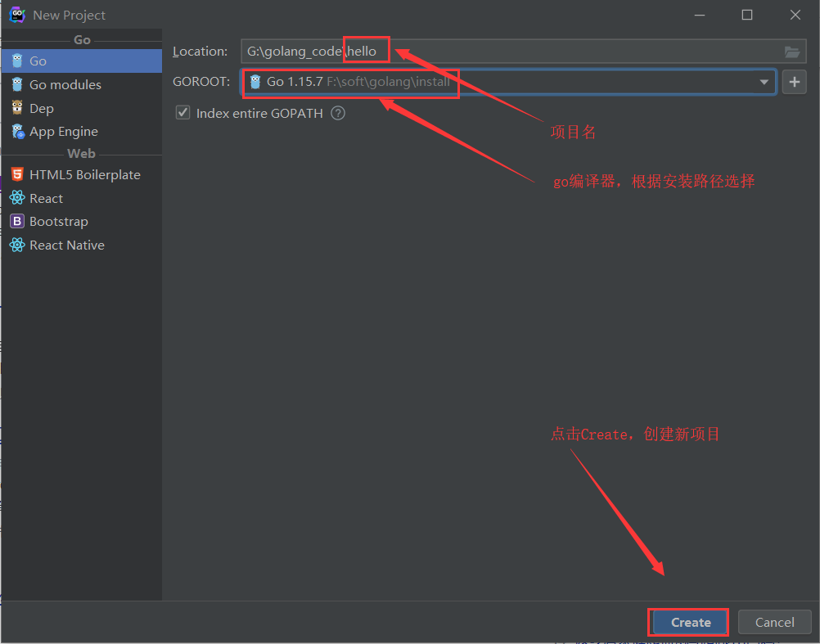Minimize the New Project window
This screenshot has height=644, width=820.
[x=700, y=16]
